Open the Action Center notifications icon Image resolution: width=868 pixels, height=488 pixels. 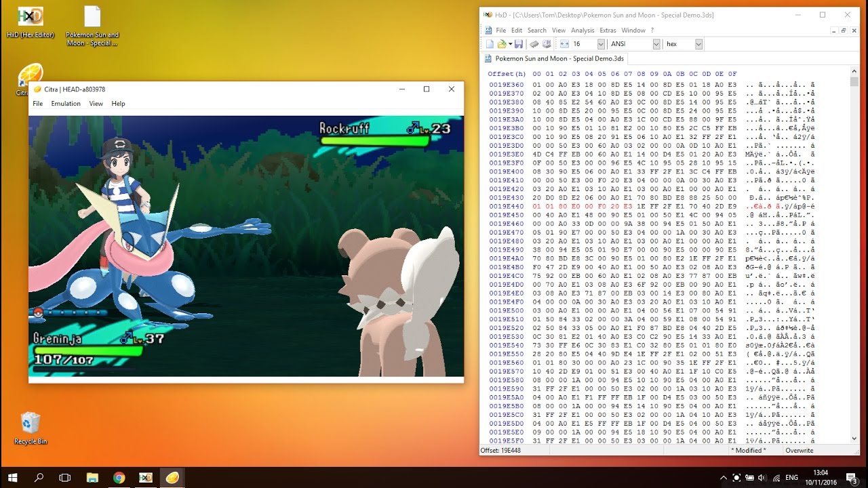click(x=854, y=478)
